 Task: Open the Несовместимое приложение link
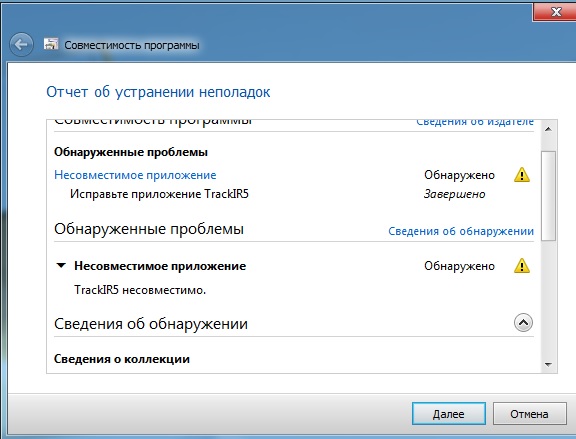(135, 175)
